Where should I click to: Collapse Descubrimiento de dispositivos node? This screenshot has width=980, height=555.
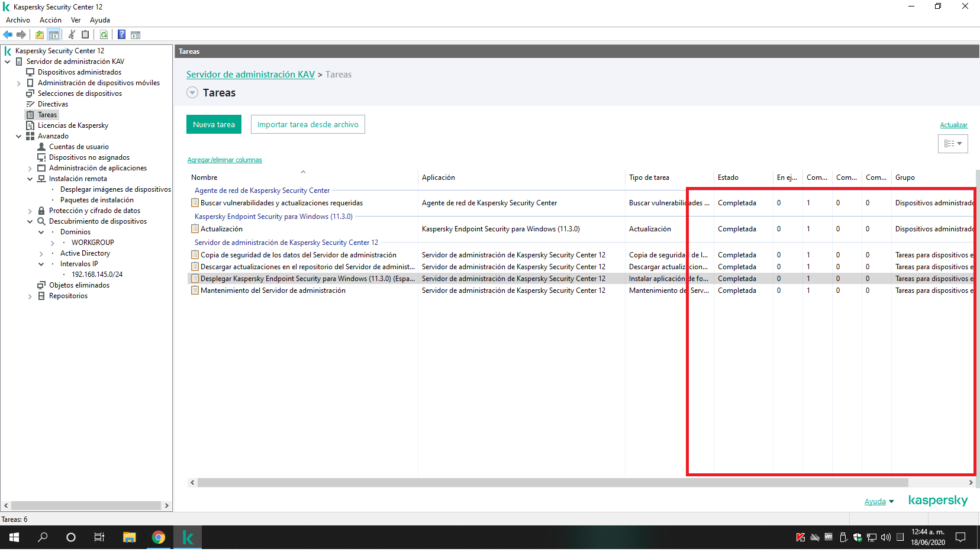click(x=30, y=221)
